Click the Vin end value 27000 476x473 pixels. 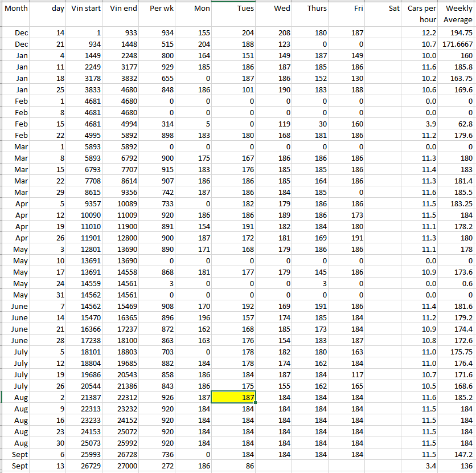(122, 466)
